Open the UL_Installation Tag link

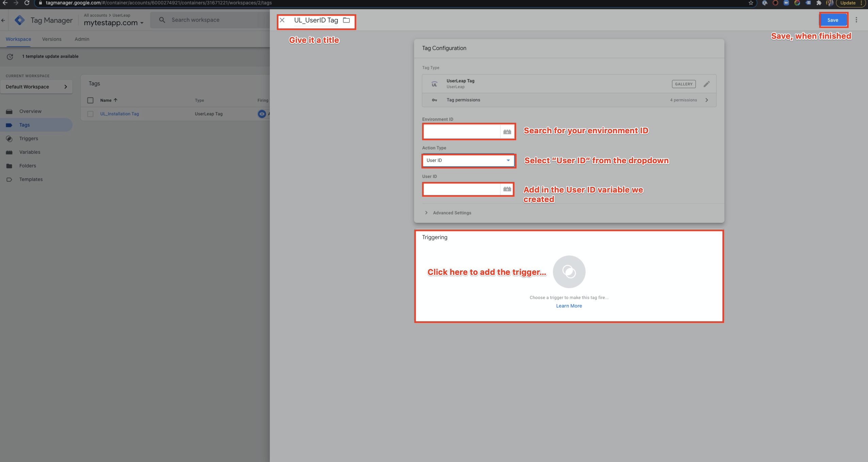(x=119, y=114)
